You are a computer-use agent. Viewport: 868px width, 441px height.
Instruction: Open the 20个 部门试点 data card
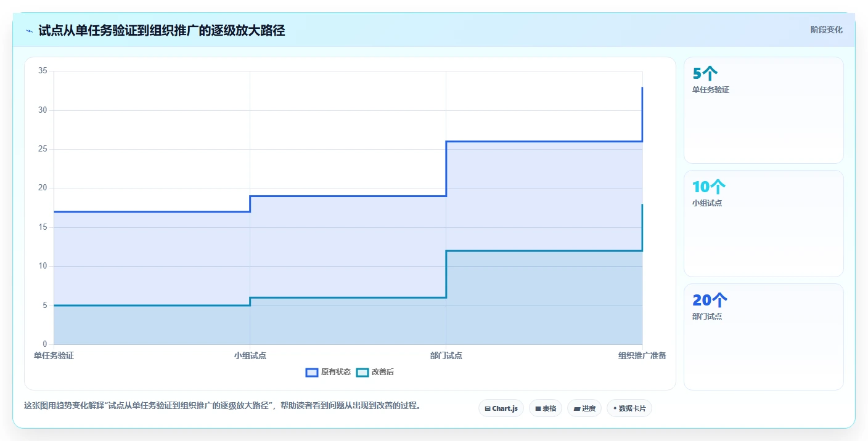point(764,337)
